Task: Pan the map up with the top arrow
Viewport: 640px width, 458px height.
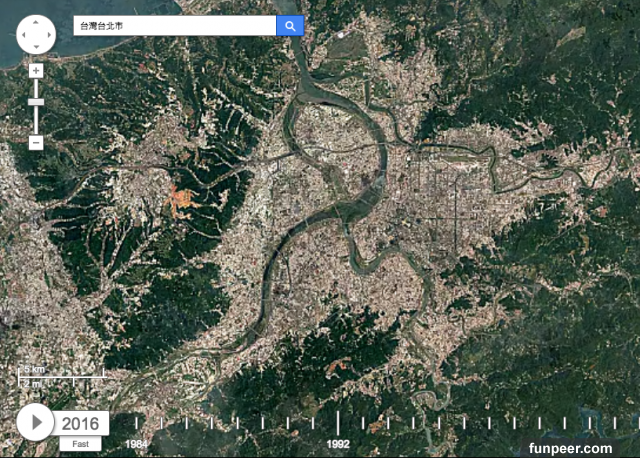Action: click(36, 22)
